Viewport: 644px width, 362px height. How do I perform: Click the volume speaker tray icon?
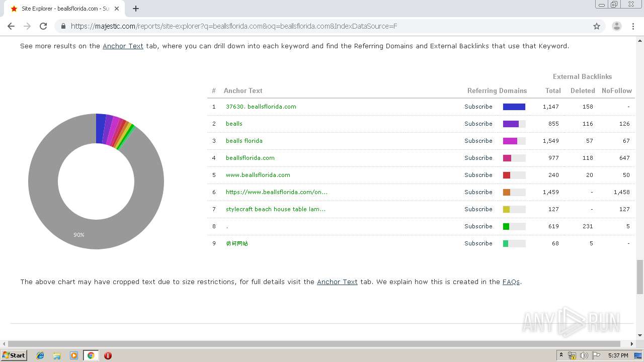pos(584,355)
